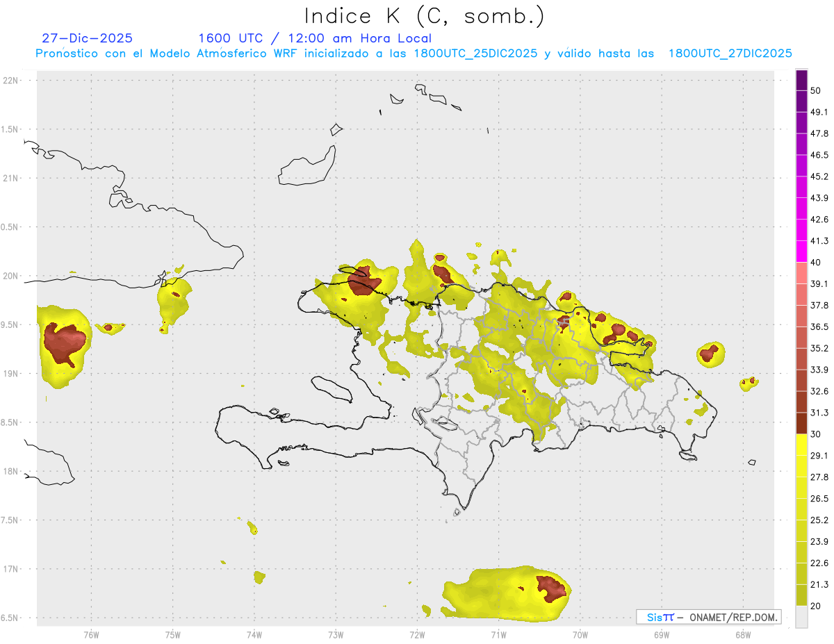Click the colorbar value 21.3
834x644 pixels.
819,585
